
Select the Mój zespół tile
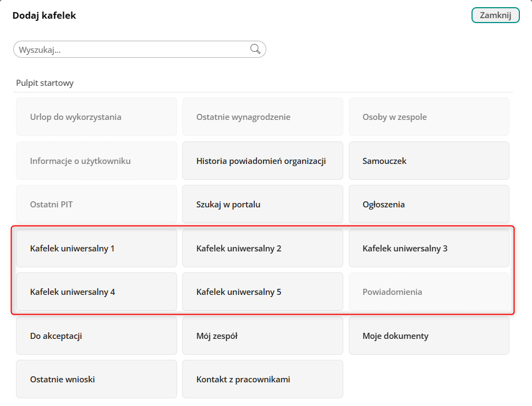(262, 336)
